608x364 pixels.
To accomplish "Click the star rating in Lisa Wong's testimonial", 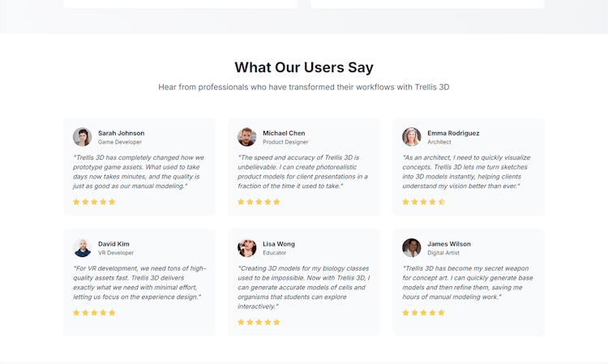I will (259, 322).
